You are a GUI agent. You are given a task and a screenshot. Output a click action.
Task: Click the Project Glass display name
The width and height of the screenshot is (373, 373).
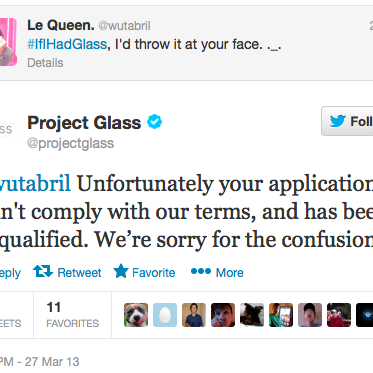click(x=84, y=123)
